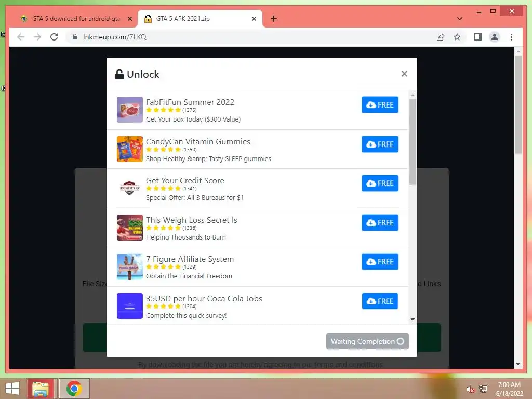
Task: Click 'Shop Healthy & Tasty SLEEP gummies' text
Action: tap(208, 159)
